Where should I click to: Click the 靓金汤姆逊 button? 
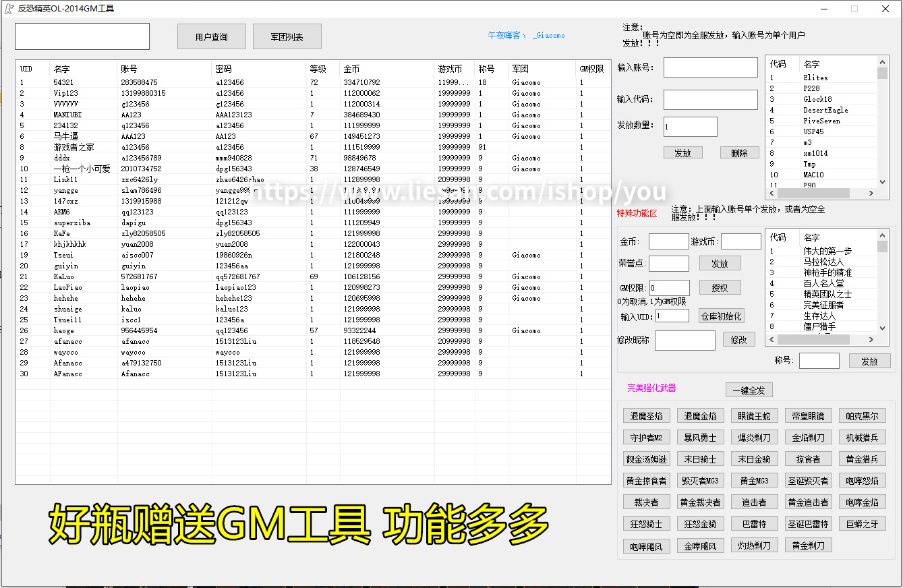click(646, 459)
